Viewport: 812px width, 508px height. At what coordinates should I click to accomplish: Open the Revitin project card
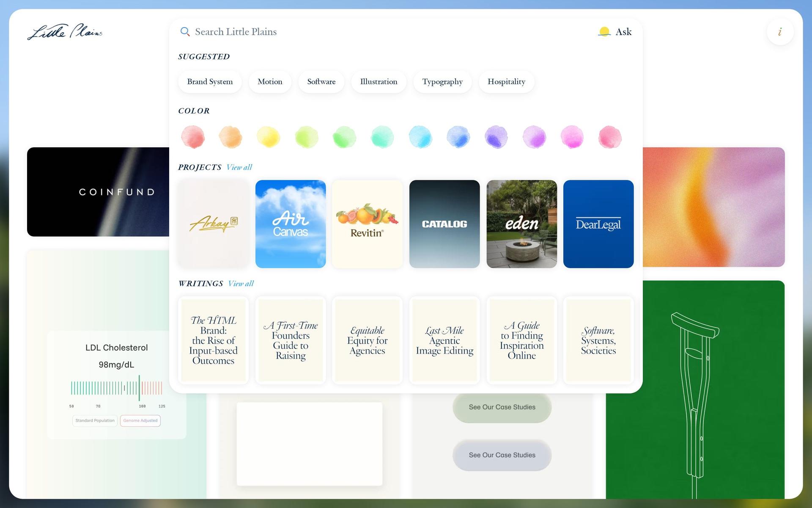coord(368,224)
